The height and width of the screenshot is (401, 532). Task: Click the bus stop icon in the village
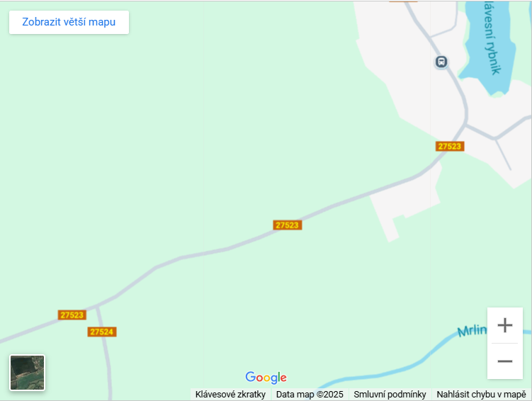[441, 62]
